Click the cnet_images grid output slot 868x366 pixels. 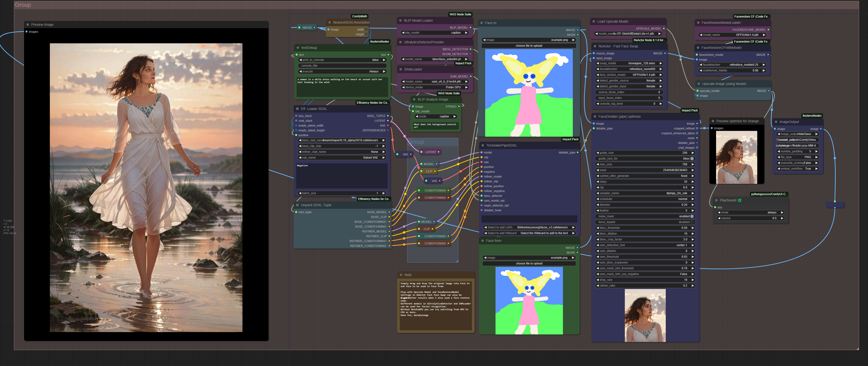click(x=697, y=148)
